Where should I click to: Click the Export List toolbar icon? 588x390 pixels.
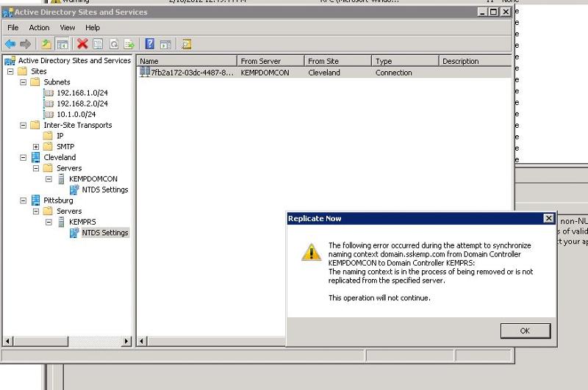coord(129,44)
